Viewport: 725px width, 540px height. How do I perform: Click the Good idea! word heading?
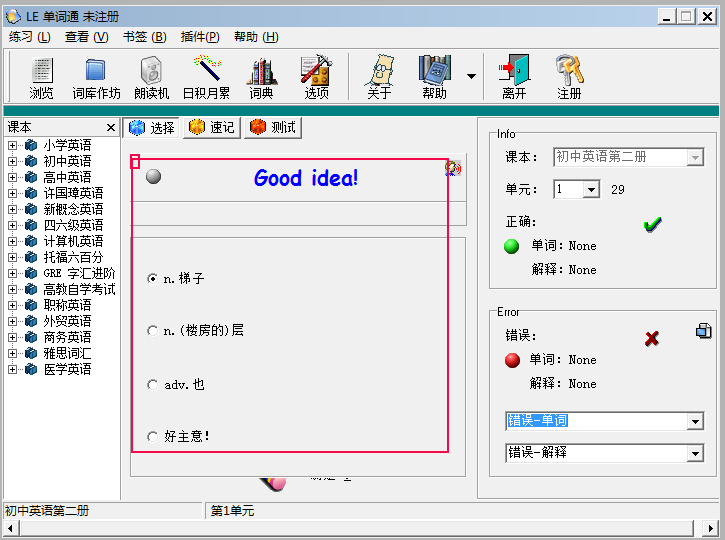[306, 178]
